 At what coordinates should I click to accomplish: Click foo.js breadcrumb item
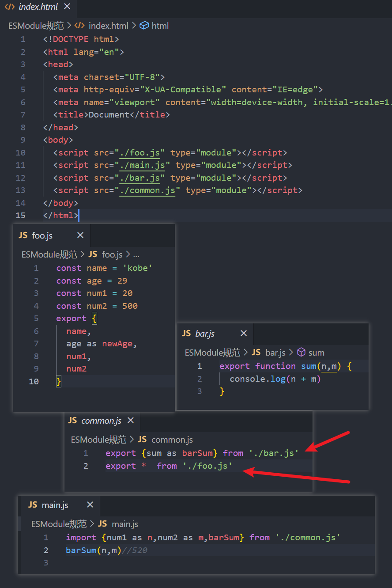point(112,254)
